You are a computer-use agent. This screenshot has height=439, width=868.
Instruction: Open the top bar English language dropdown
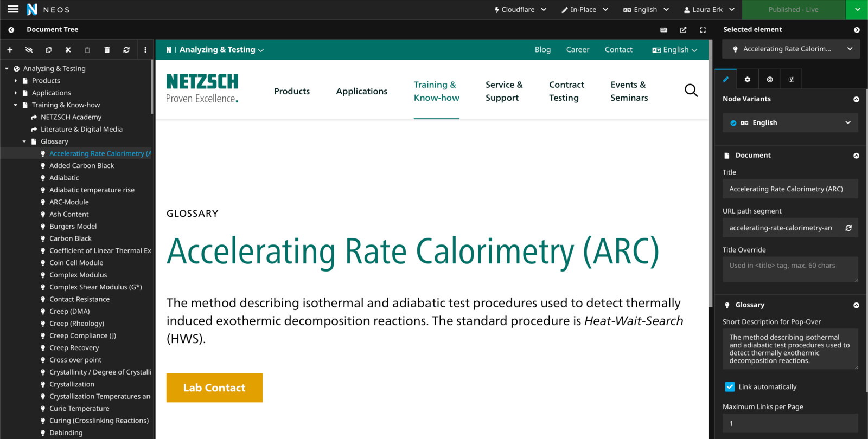[x=646, y=10]
